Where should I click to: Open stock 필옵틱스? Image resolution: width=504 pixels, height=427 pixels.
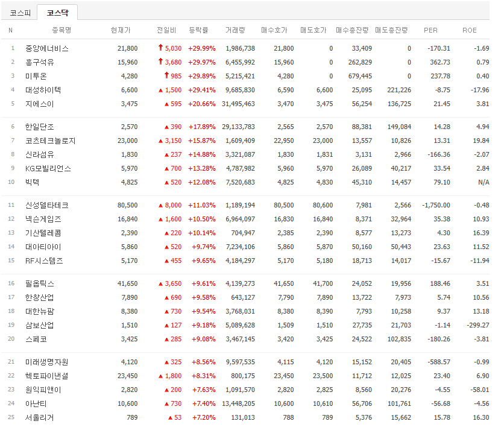coord(40,284)
